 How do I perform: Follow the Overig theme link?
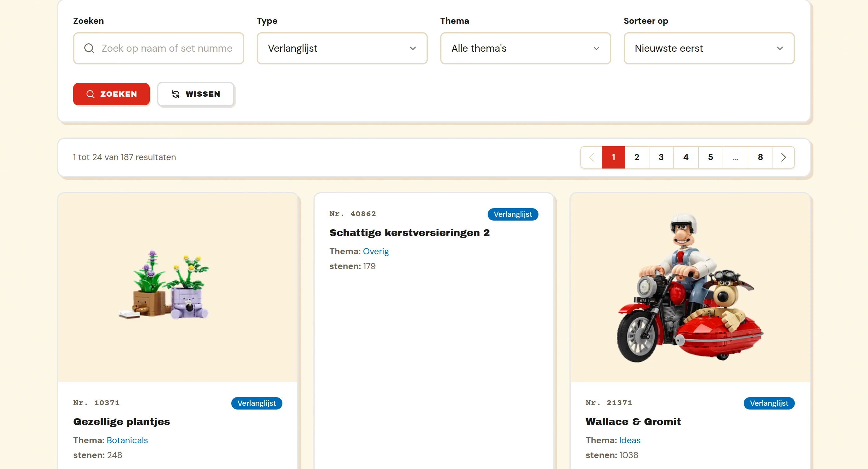pyautogui.click(x=376, y=252)
